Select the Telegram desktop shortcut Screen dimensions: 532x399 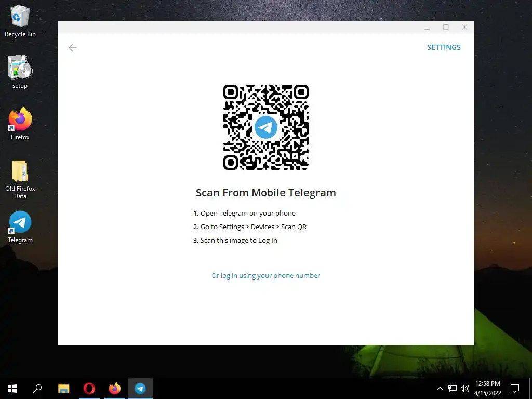[x=20, y=227]
